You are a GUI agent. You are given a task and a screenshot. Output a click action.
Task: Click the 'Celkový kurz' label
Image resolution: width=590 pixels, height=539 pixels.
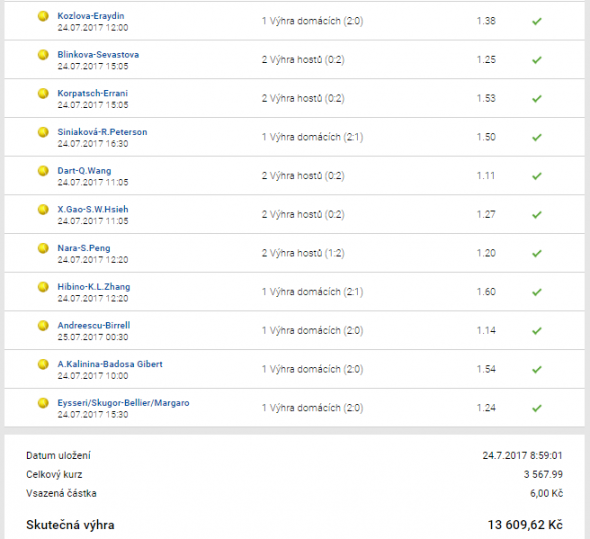click(x=54, y=475)
